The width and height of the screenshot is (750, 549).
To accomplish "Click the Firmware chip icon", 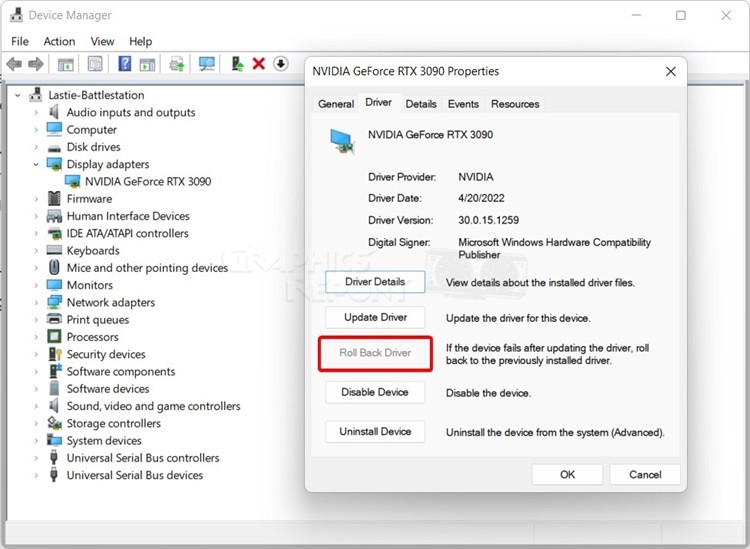I will pos(54,198).
